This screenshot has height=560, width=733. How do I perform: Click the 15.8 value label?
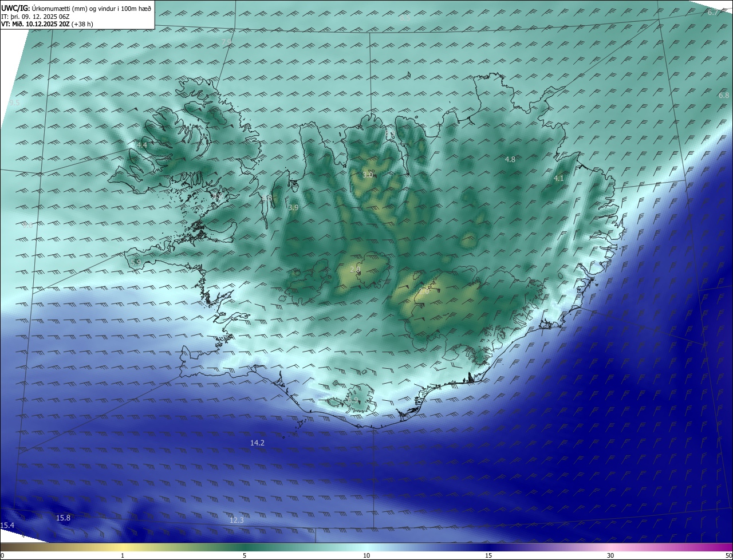[63, 518]
